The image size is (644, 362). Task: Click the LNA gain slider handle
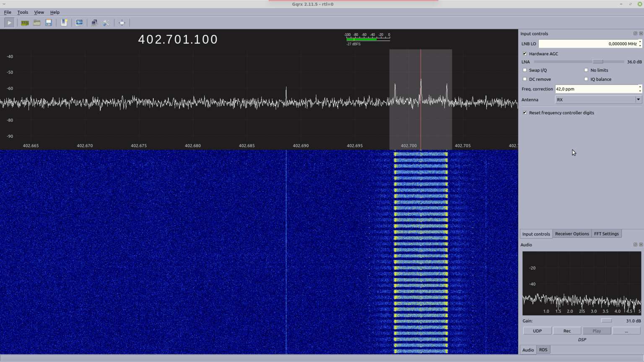click(x=598, y=62)
